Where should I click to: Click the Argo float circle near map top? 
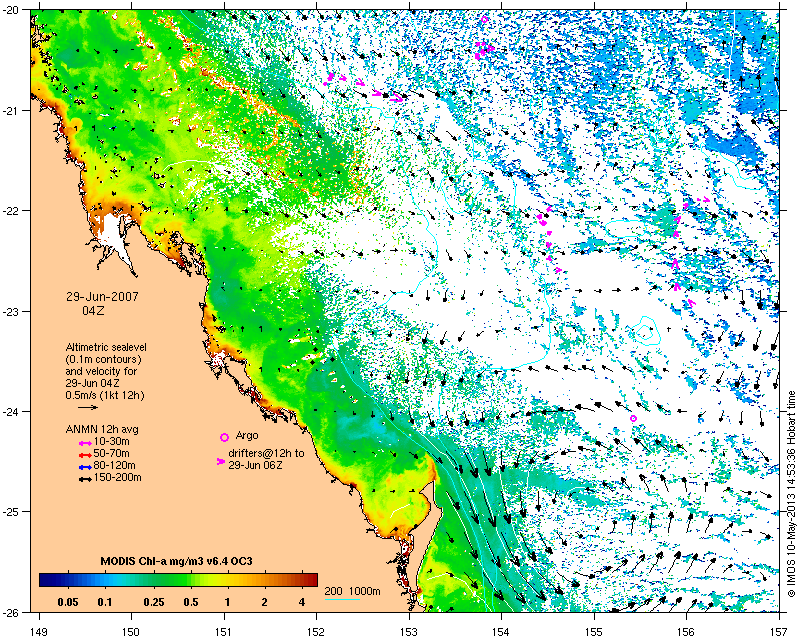pos(484,20)
